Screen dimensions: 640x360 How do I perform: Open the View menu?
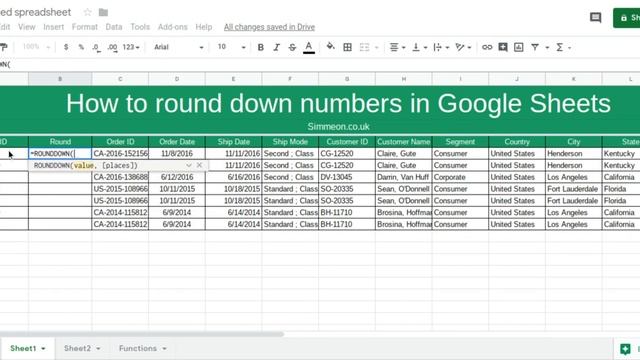tap(27, 27)
